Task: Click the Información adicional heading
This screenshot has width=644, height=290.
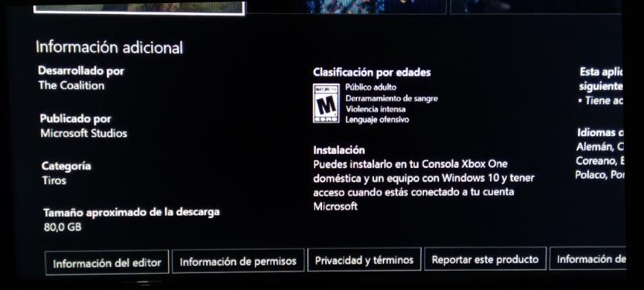Action: tap(109, 47)
